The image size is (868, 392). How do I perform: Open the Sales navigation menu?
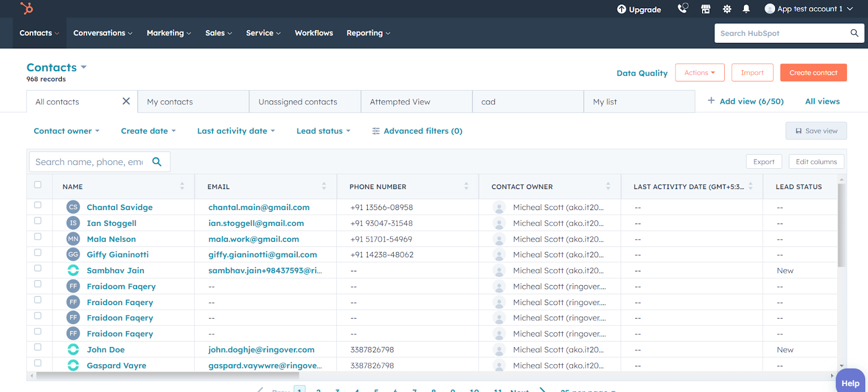click(x=219, y=33)
